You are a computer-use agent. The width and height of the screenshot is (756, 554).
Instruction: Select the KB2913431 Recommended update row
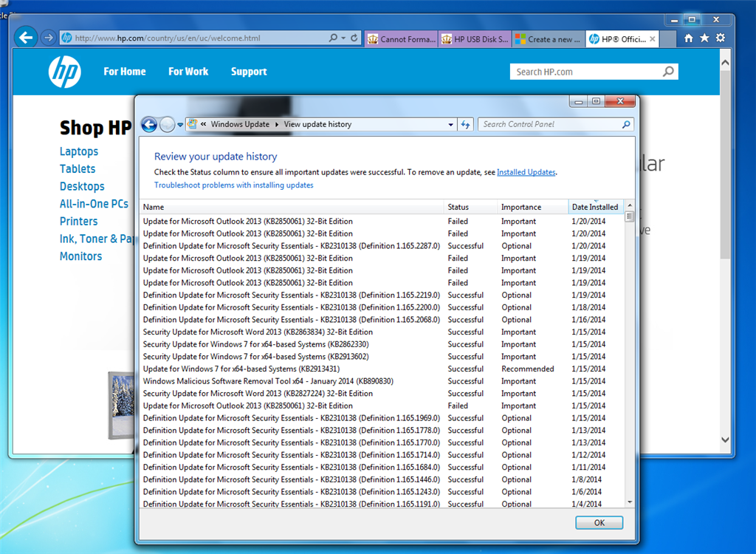(382, 369)
